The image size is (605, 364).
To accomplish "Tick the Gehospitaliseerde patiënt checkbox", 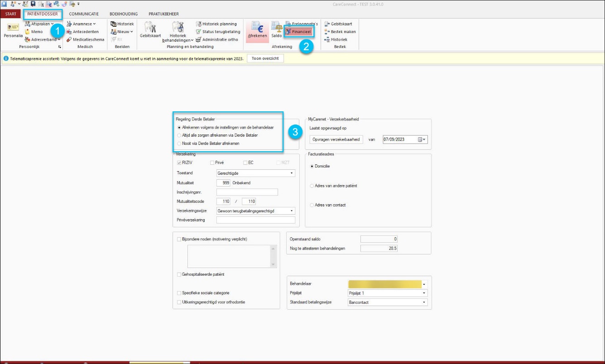I will [179, 274].
